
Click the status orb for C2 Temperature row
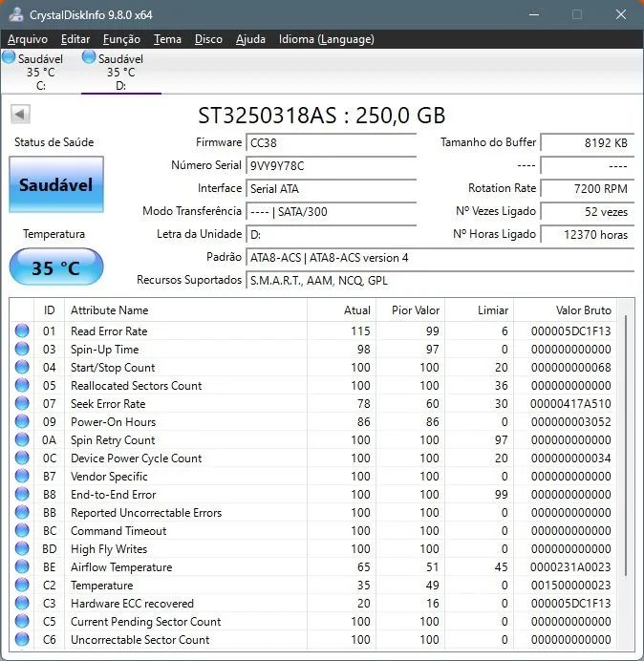coord(22,585)
